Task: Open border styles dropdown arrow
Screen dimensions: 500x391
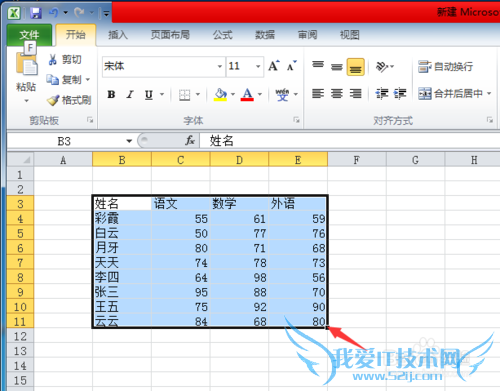Action: [198, 95]
